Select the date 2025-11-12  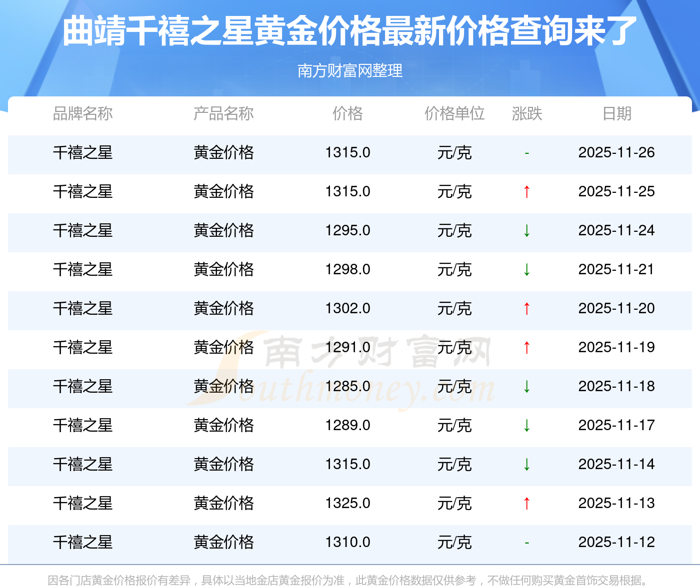pyautogui.click(x=616, y=542)
